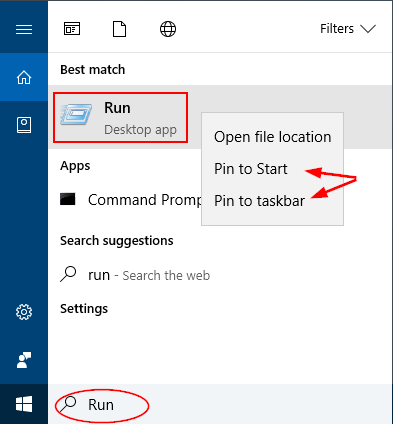Open the Notebook icon in the sidebar
393x424 pixels.
click(x=24, y=125)
